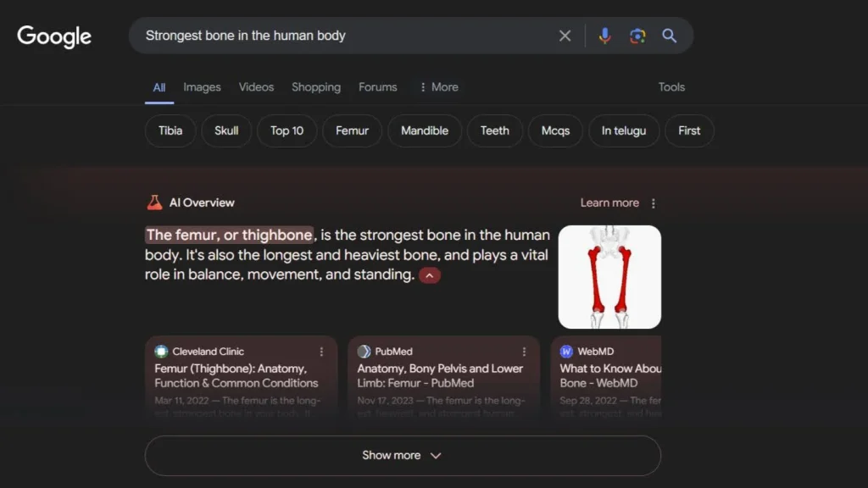Image resolution: width=868 pixels, height=488 pixels.
Task: Collapse sources with the red chevron button
Action: 430,275
